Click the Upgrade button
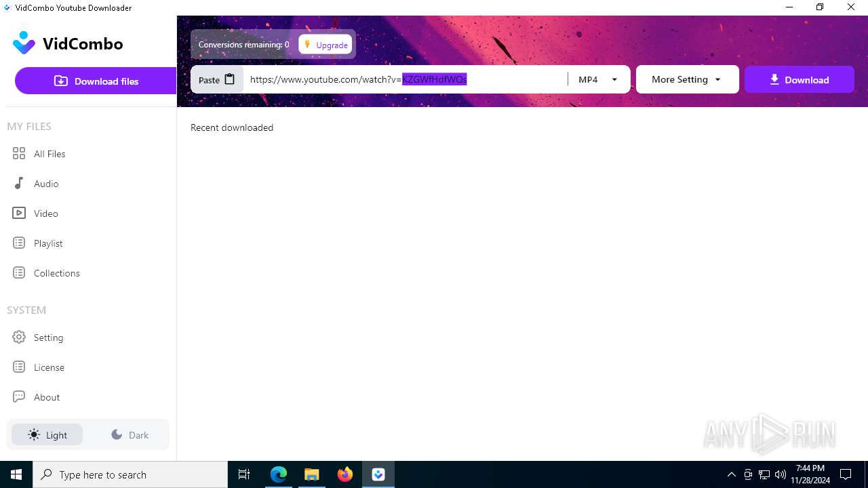The image size is (868, 488). [325, 45]
